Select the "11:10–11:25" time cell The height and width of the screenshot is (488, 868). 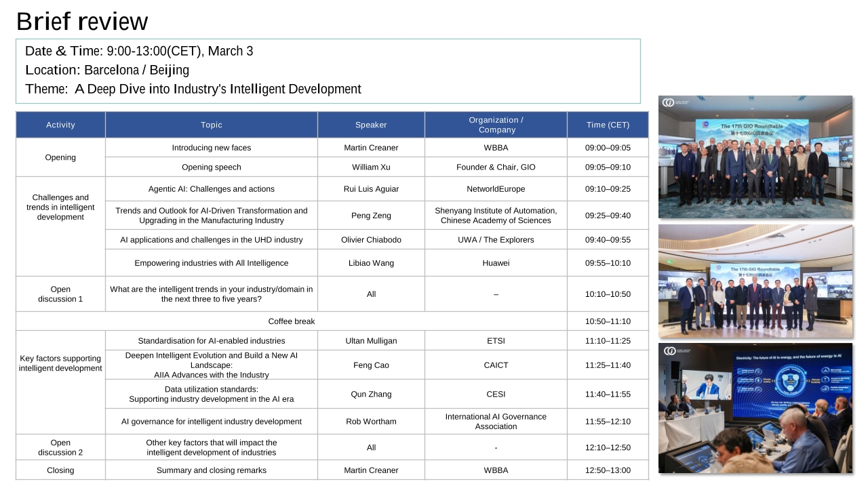pos(608,341)
